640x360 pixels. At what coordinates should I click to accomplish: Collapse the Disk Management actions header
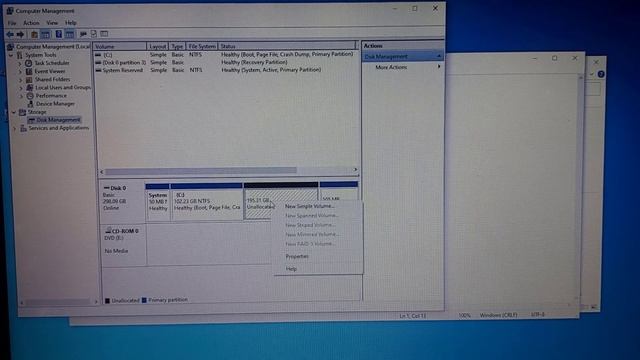[439, 56]
